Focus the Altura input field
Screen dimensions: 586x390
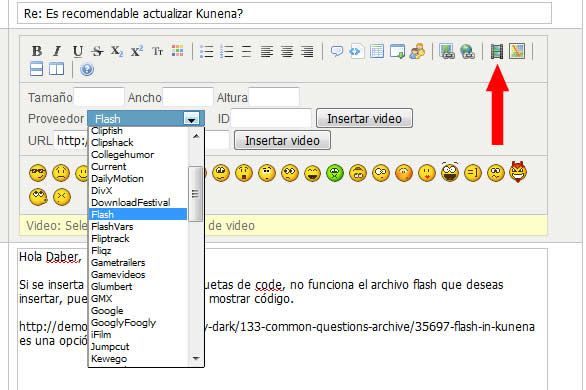click(274, 97)
